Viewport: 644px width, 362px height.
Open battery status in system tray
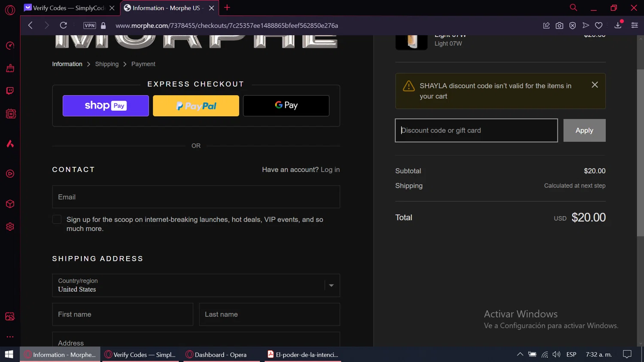[532, 354]
